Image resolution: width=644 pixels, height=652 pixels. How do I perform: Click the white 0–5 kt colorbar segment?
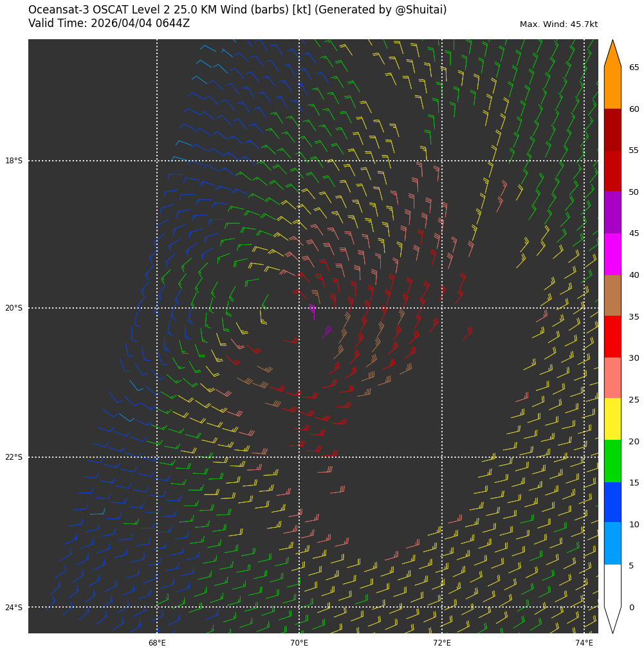[612, 585]
